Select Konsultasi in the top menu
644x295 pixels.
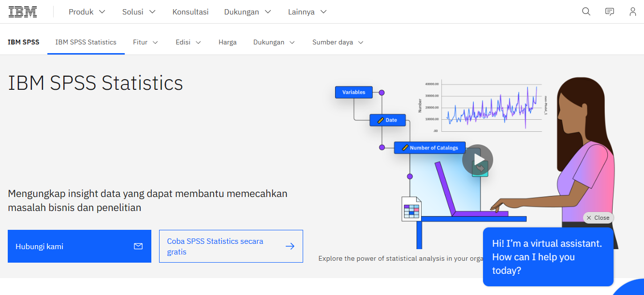[190, 12]
